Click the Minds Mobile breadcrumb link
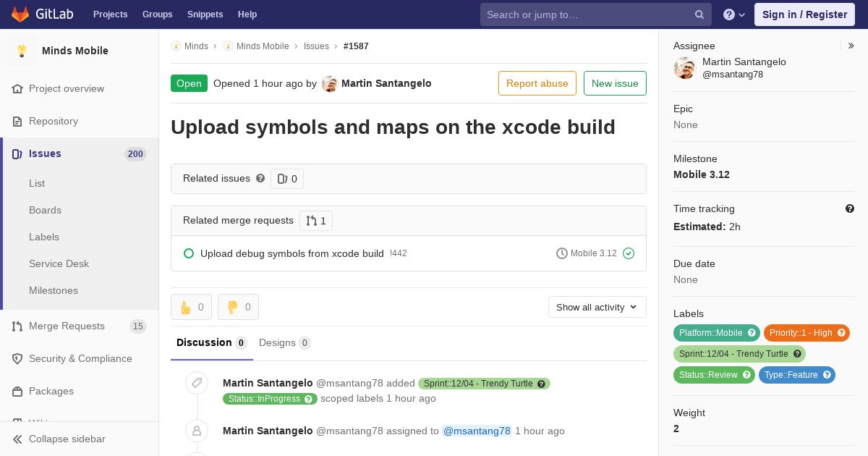868x456 pixels. pyautogui.click(x=263, y=46)
